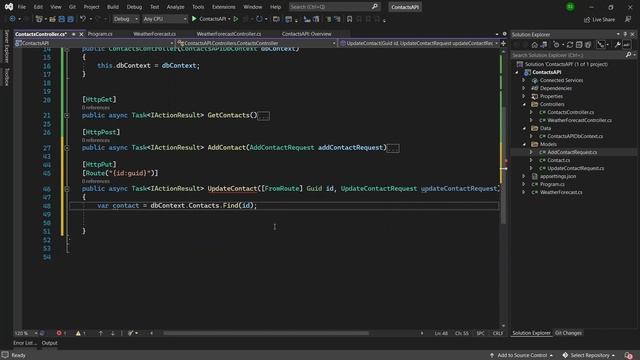Image resolution: width=640 pixels, height=360 pixels.
Task: Open the 120 % zoom level dropdown
Action: (x=26, y=333)
